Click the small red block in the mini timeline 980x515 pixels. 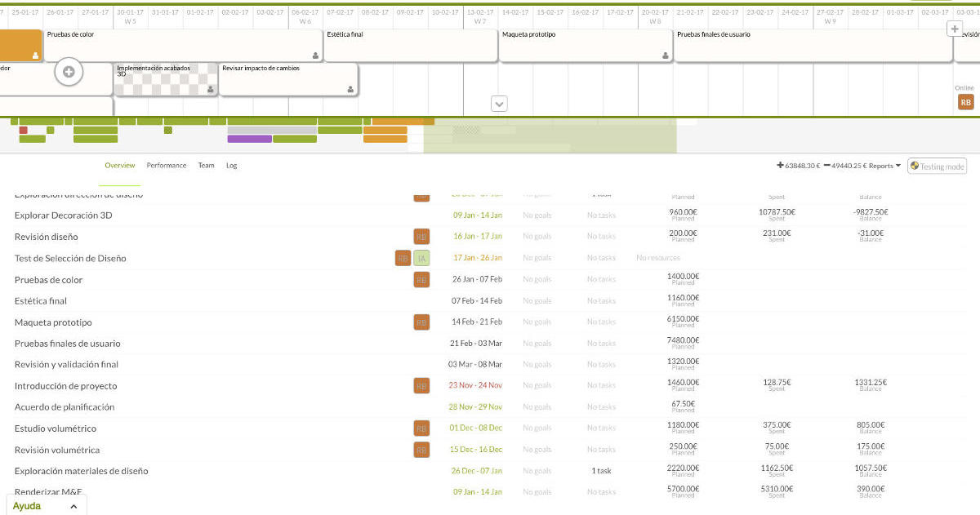pyautogui.click(x=23, y=130)
